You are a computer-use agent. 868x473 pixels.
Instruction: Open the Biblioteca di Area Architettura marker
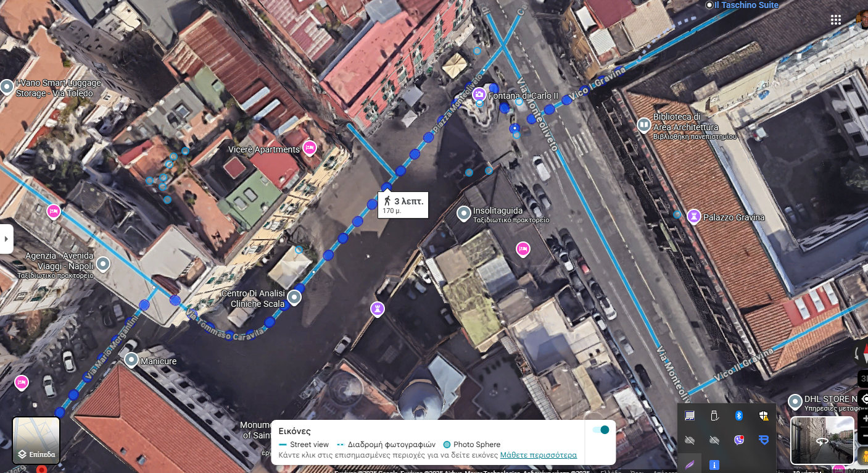point(643,125)
